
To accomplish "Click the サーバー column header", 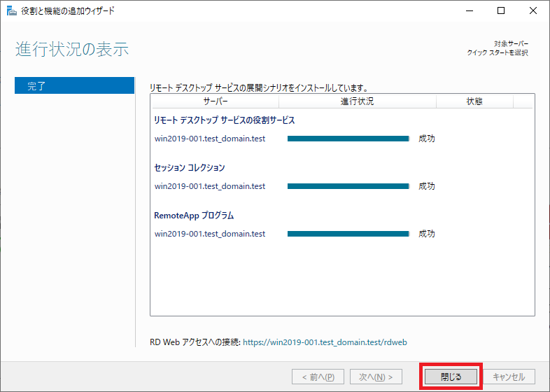I will 216,101.
